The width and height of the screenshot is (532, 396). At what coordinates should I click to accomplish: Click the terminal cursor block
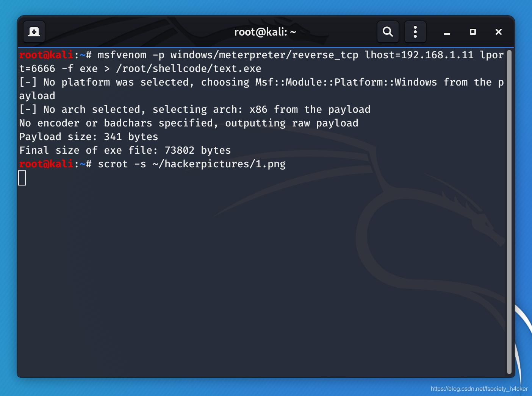(22, 178)
